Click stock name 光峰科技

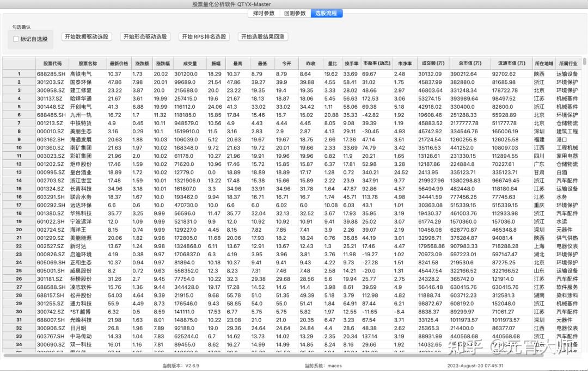pyautogui.click(x=81, y=320)
